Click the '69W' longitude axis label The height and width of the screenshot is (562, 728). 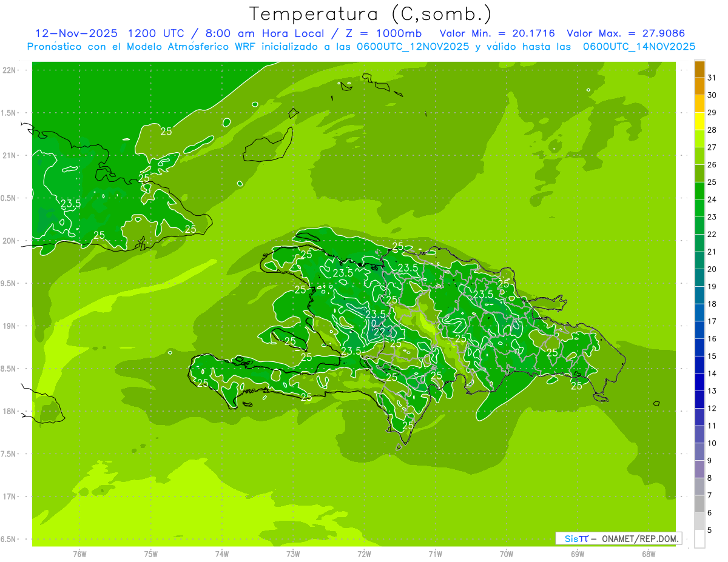578,554
